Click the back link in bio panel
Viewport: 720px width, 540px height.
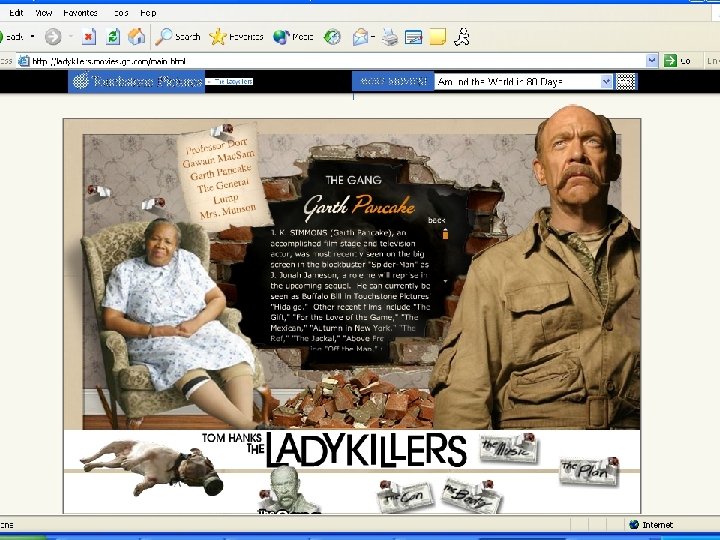point(437,220)
